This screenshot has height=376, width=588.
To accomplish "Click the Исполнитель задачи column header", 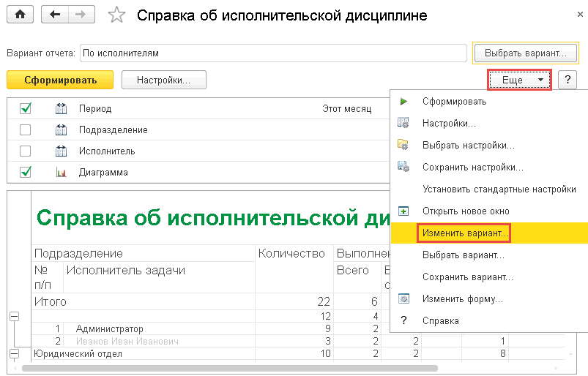I will [126, 271].
